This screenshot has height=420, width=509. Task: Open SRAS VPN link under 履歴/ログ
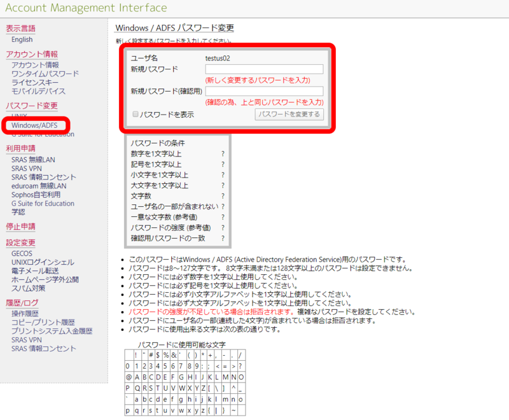pos(27,340)
